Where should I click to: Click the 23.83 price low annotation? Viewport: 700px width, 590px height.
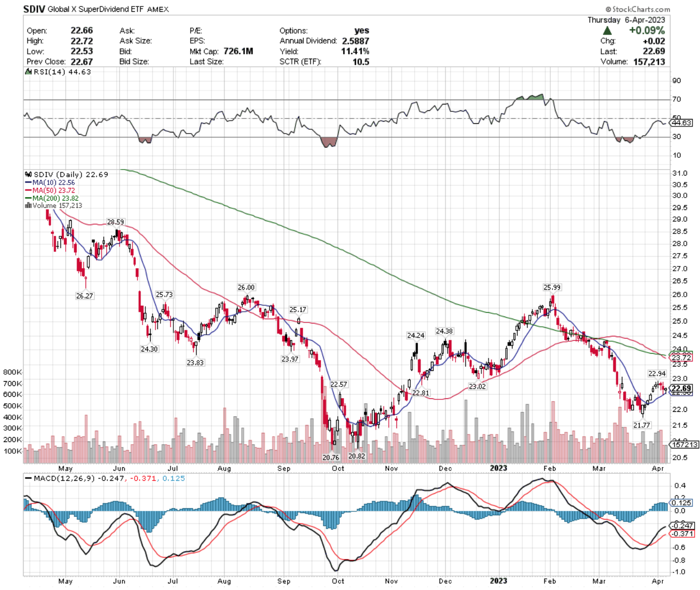(x=195, y=362)
